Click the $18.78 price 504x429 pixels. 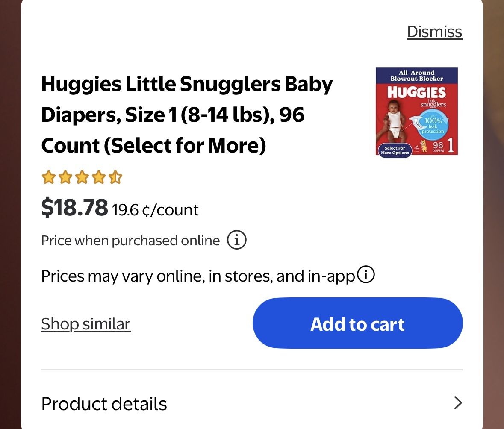click(x=74, y=208)
